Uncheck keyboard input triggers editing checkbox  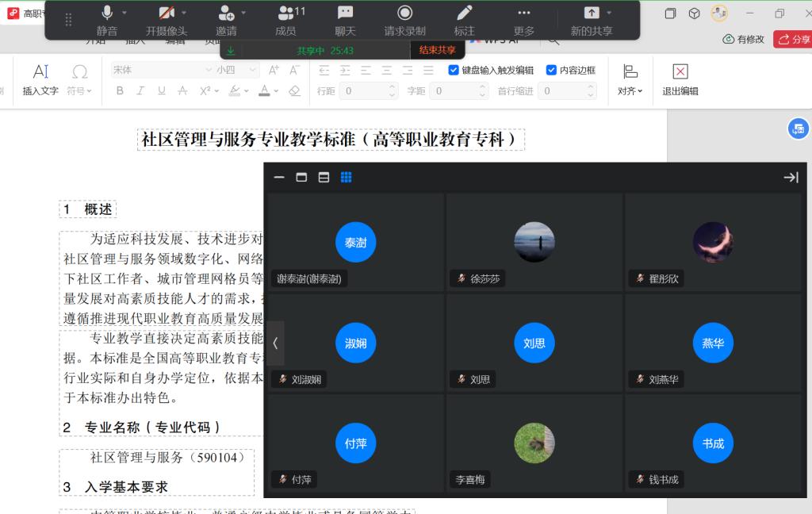pyautogui.click(x=454, y=70)
